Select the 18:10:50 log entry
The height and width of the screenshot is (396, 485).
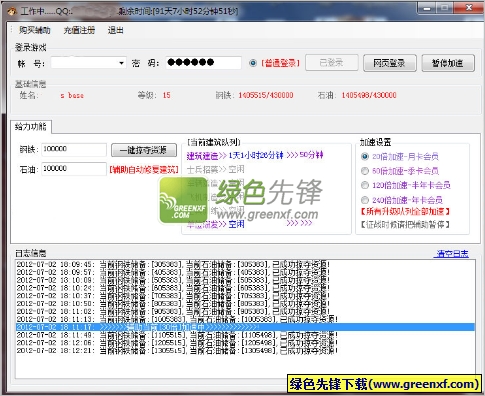[245, 304]
